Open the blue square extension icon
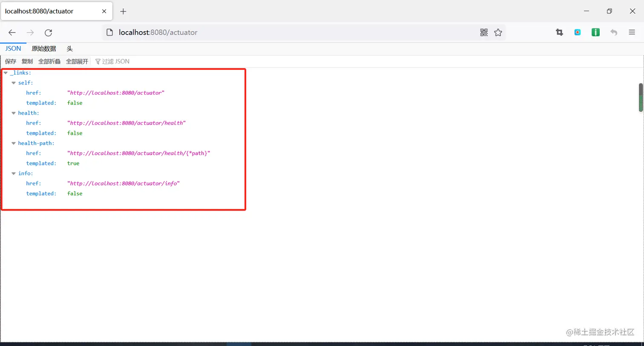Image resolution: width=644 pixels, height=346 pixels. click(x=578, y=32)
